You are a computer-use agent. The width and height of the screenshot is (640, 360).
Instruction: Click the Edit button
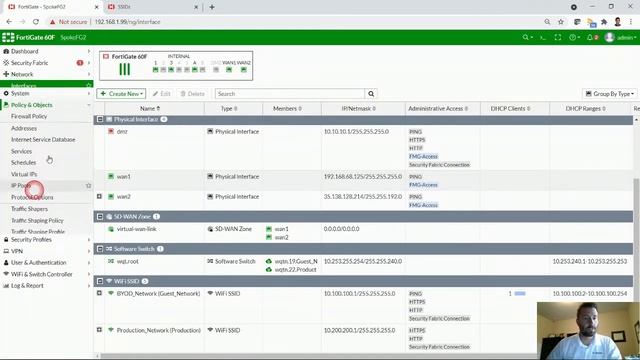[x=162, y=94]
